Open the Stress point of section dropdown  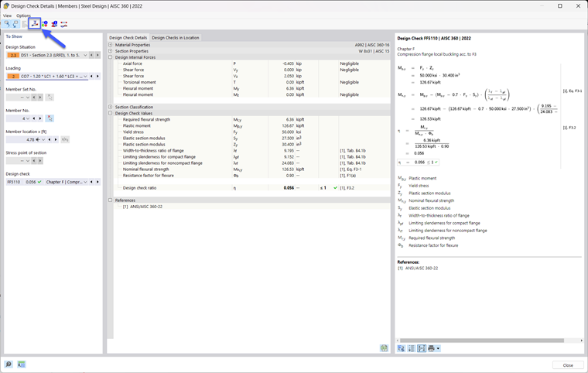point(27,161)
